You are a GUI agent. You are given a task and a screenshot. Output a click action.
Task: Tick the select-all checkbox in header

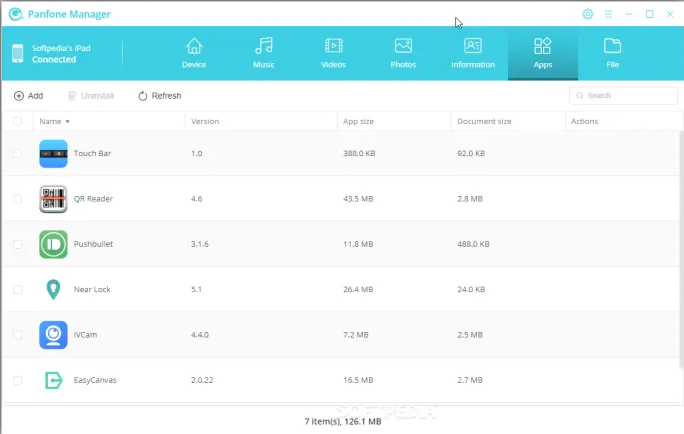click(x=17, y=121)
